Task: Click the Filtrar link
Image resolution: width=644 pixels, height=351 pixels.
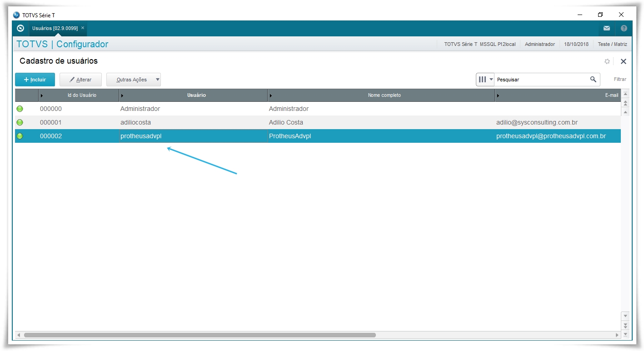Action: 620,79
